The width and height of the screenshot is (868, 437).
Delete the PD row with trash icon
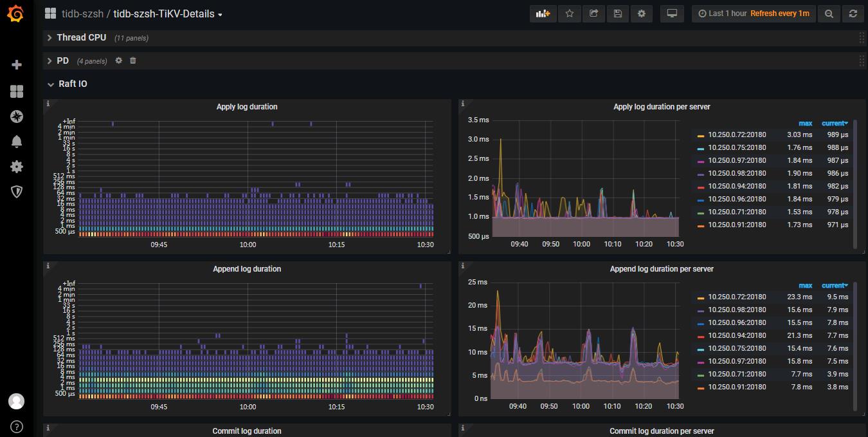[133, 60]
